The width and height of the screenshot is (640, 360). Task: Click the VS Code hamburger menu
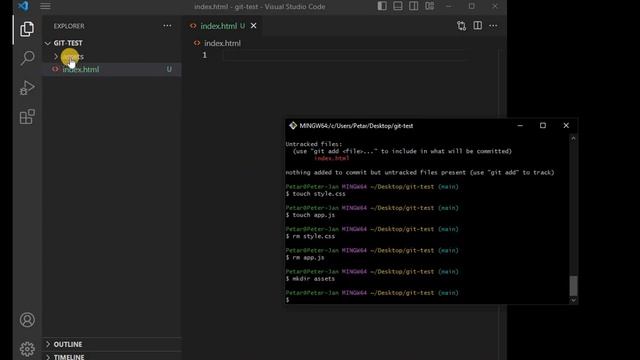(x=45, y=6)
